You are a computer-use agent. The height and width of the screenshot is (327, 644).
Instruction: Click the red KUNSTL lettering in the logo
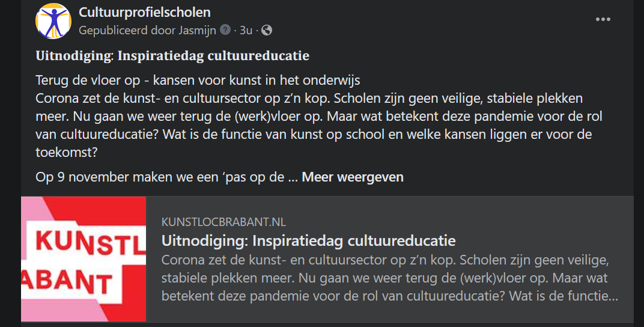tap(91, 242)
